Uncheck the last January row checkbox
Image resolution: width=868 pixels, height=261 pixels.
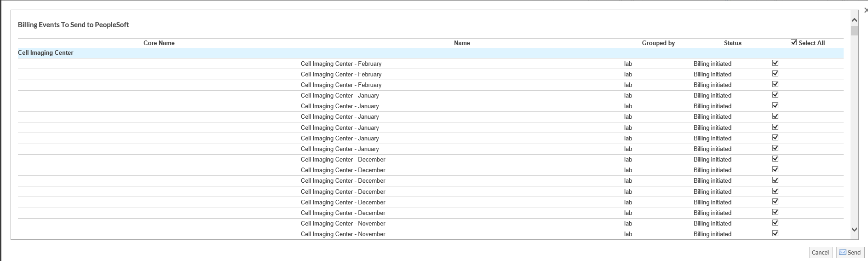[775, 148]
